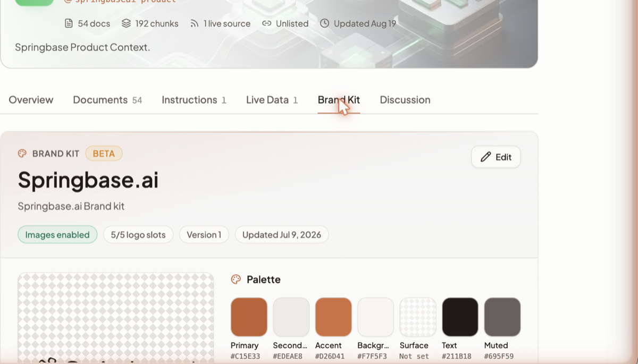Click the 5/5 logo slots chip
Screen dimensions: 638x364
(138, 235)
